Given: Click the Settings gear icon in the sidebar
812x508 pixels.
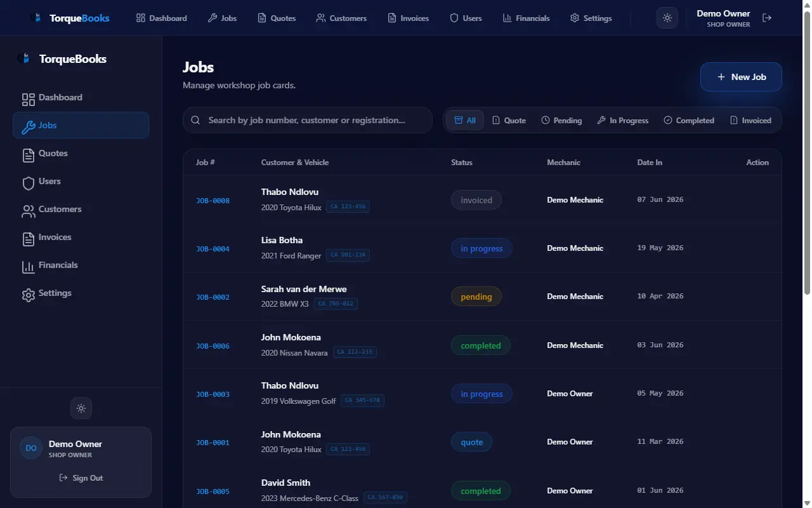Looking at the screenshot, I should (29, 295).
